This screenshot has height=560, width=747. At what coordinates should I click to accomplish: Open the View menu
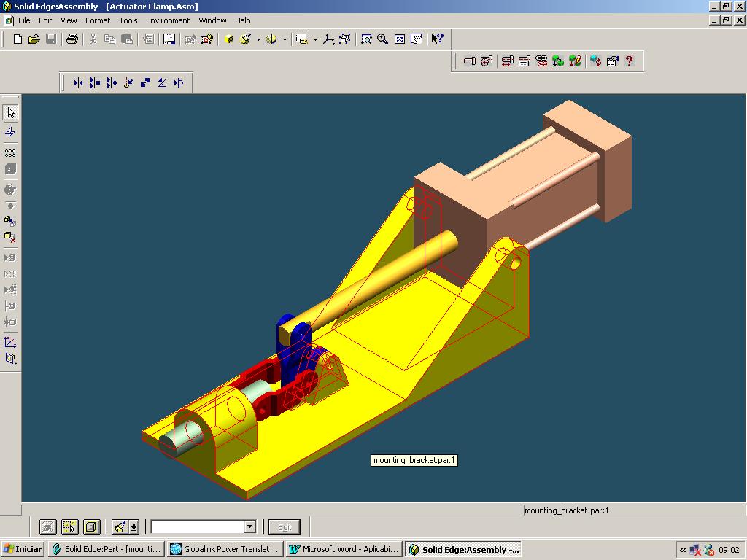pyautogui.click(x=69, y=20)
